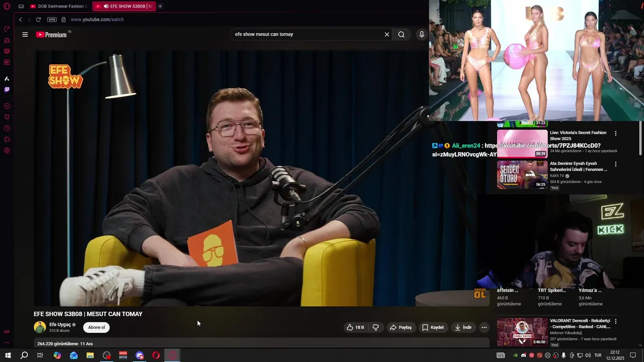Reload the page with refresh icon
Screen dimensions: 644x362
[38, 20]
